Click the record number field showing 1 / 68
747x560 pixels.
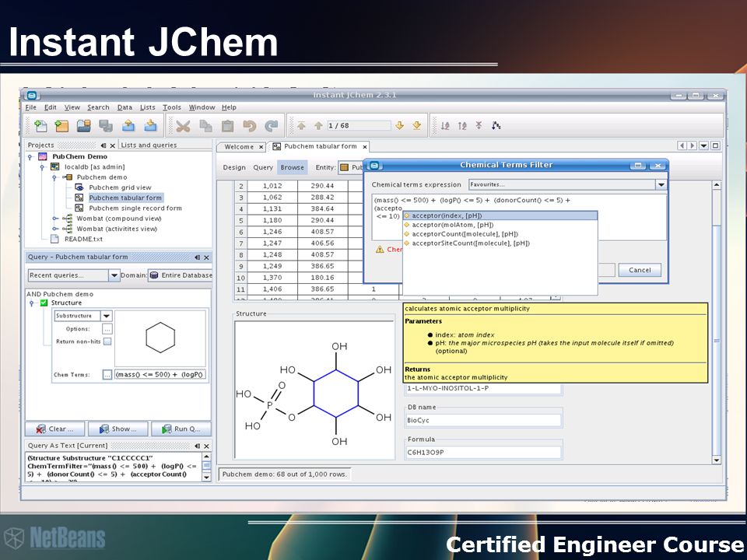[x=359, y=126]
